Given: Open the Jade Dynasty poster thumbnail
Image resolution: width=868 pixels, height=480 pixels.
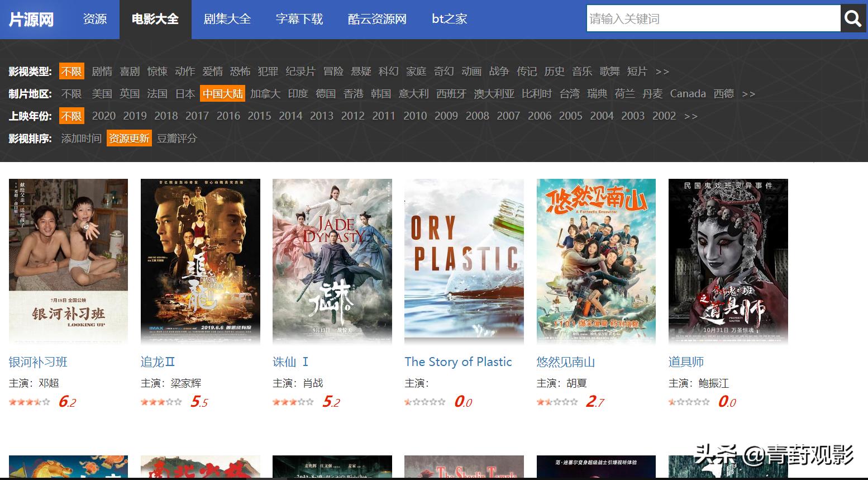Looking at the screenshot, I should tap(332, 261).
